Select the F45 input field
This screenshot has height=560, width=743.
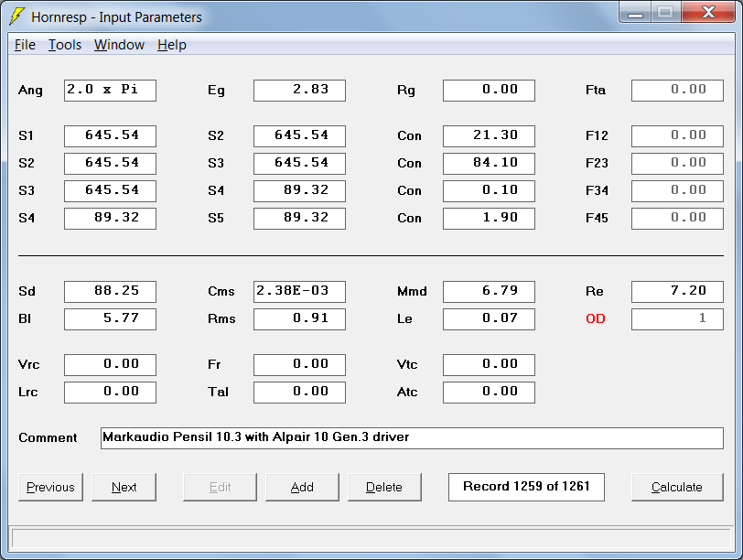678,219
